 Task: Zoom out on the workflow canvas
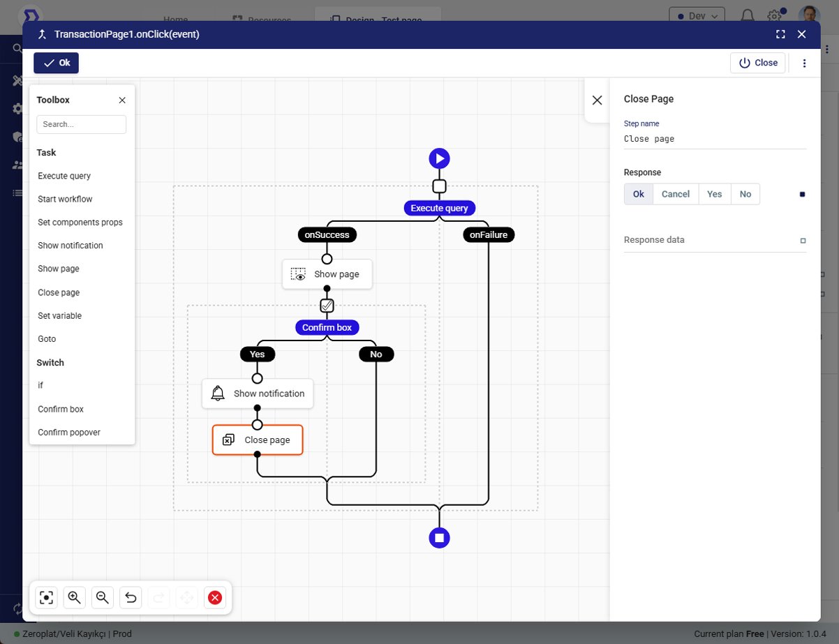pos(103,598)
